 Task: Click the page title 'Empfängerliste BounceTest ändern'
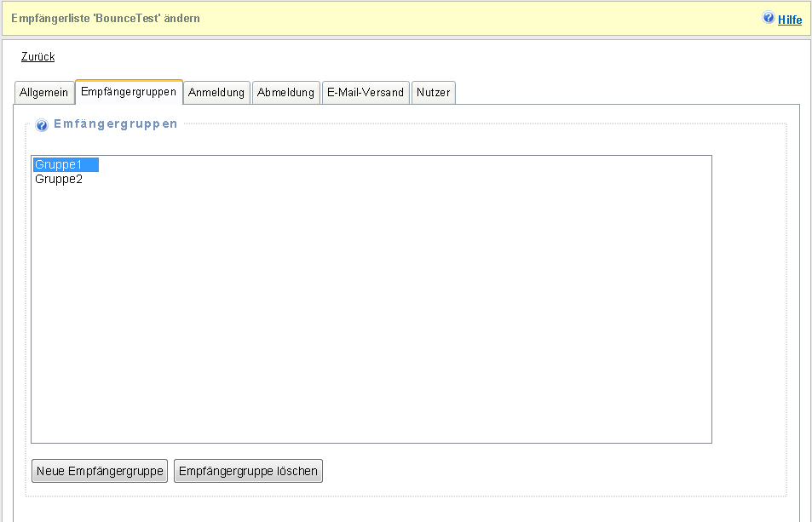pos(106,18)
